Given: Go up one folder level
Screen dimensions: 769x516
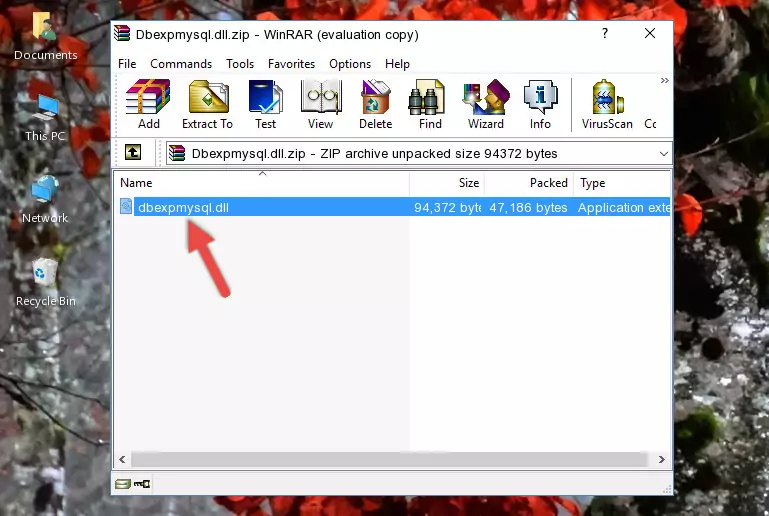Looking at the screenshot, I should point(133,153).
